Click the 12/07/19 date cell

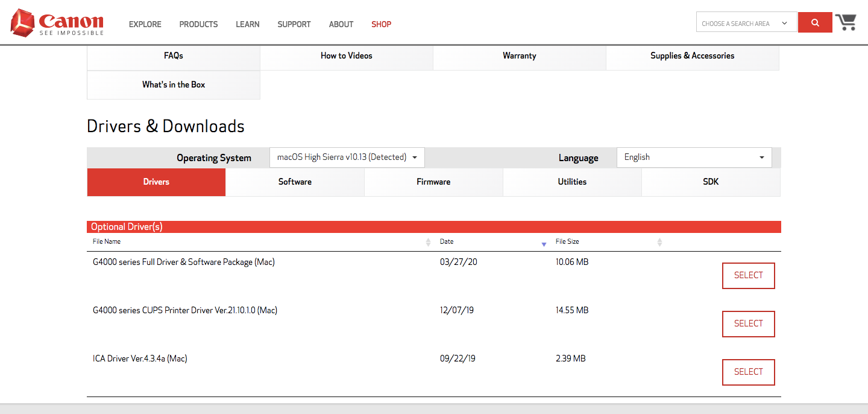pos(457,311)
